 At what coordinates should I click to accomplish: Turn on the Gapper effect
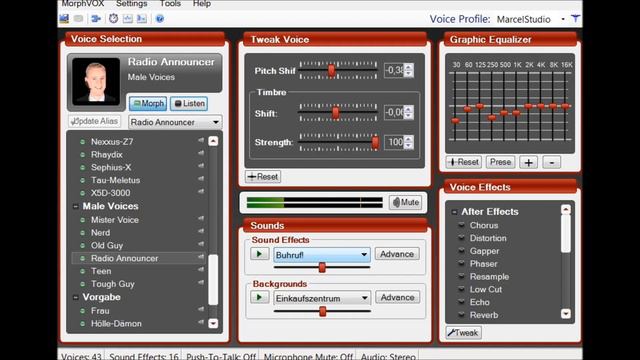462,251
